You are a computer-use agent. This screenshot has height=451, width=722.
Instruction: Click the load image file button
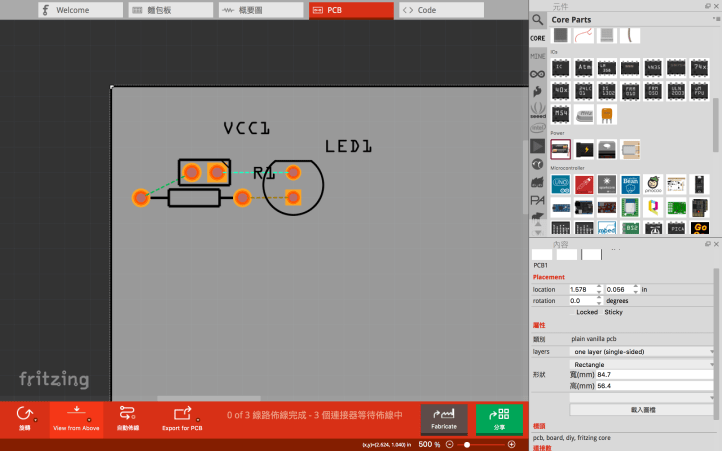click(x=642, y=410)
